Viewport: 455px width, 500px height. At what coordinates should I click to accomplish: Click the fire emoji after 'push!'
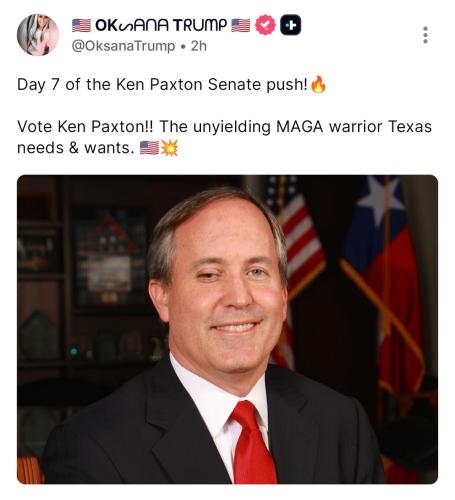[318, 84]
